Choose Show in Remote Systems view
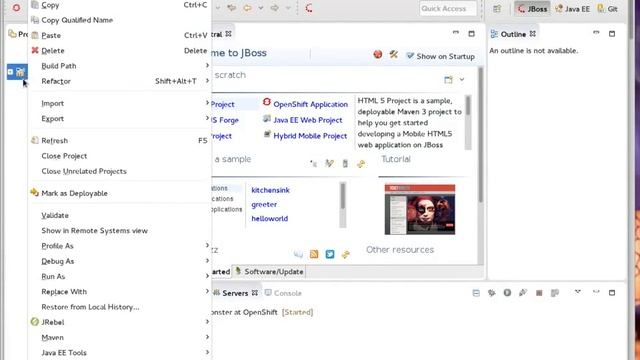This screenshot has height=360, width=640. [x=119, y=231]
